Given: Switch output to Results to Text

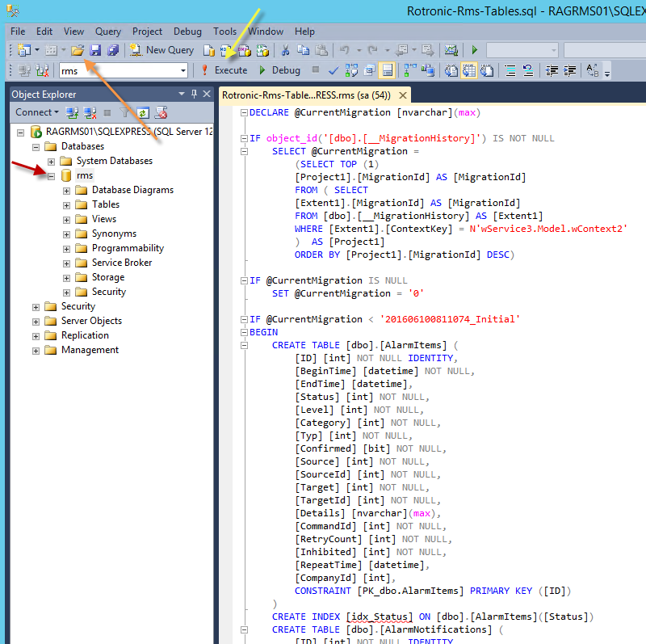Looking at the screenshot, I should (x=451, y=70).
